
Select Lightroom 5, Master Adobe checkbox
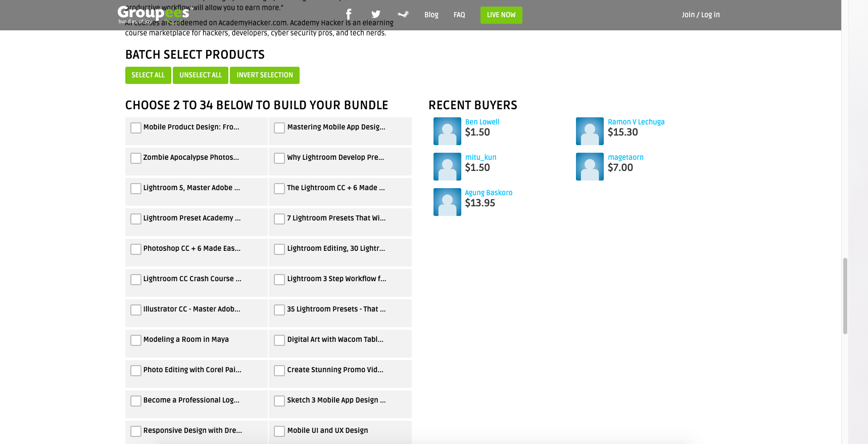[136, 189]
